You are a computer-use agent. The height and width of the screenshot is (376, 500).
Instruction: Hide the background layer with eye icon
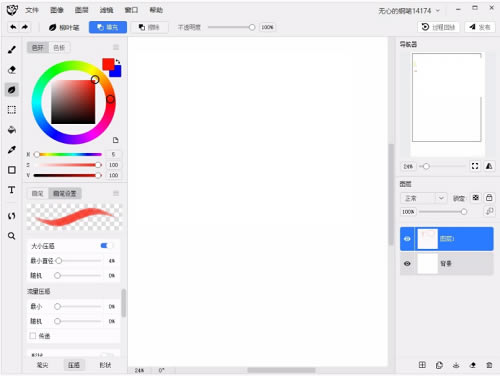tap(407, 263)
